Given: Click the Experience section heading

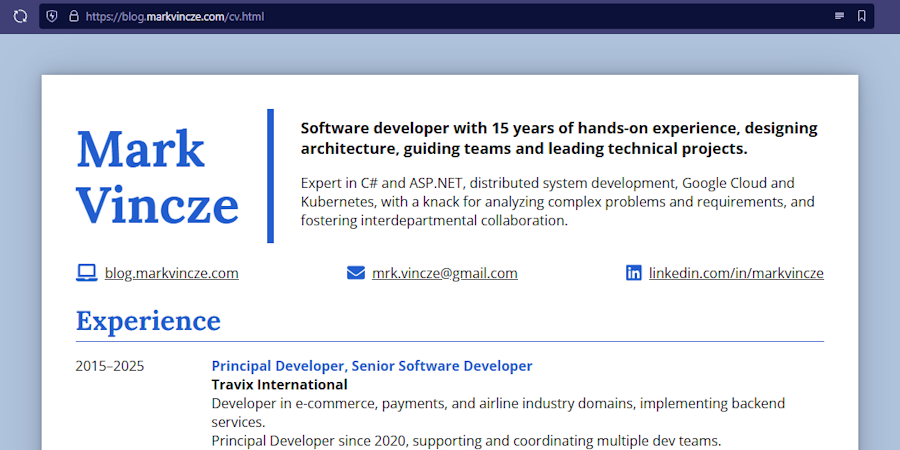Looking at the screenshot, I should click(148, 320).
